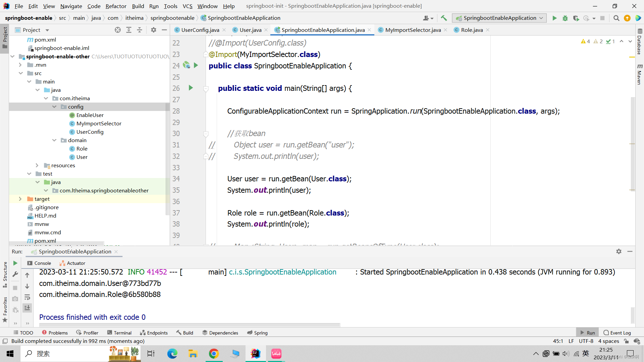Open the Refactor menu
Image resolution: width=644 pixels, height=362 pixels.
coord(116,6)
